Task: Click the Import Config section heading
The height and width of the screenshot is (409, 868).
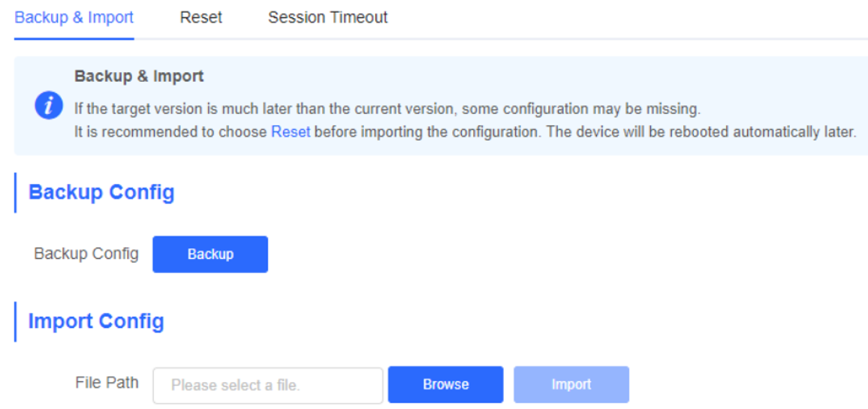Action: tap(96, 321)
